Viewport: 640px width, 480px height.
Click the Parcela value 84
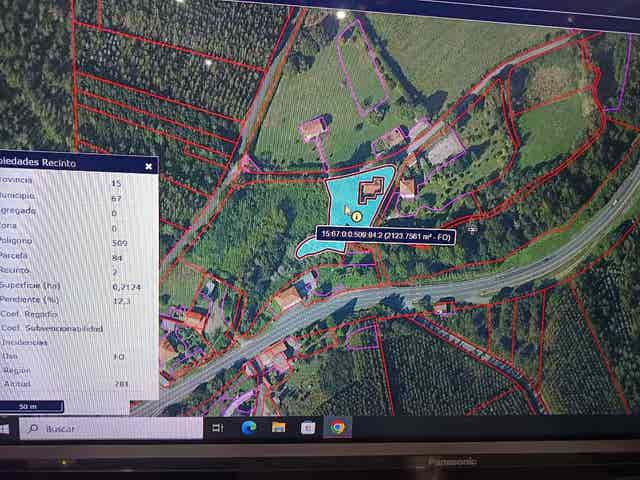click(x=115, y=256)
